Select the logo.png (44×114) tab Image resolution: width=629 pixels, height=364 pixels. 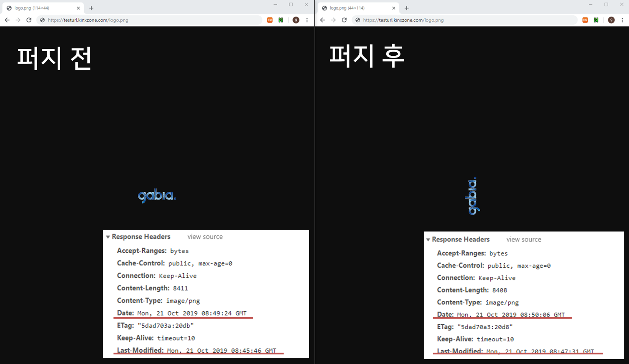tap(358, 8)
